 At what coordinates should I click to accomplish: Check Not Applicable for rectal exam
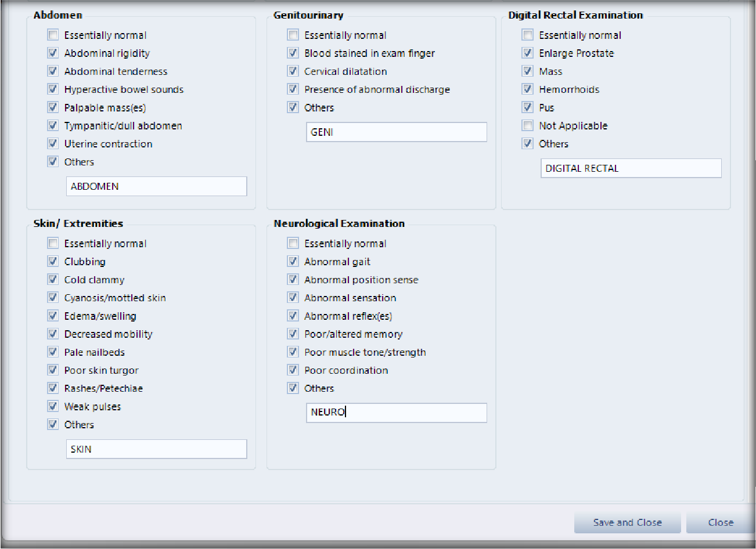pyautogui.click(x=528, y=125)
